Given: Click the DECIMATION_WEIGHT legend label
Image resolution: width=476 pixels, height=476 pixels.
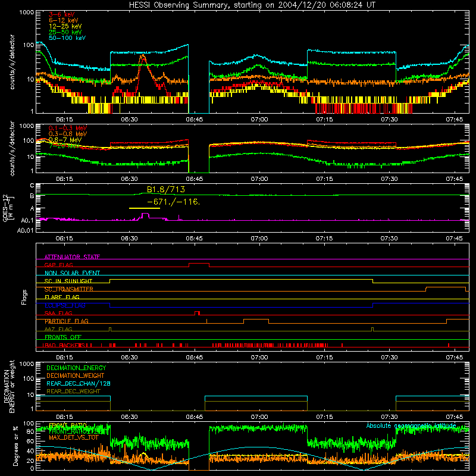Looking at the screenshot, I should click(76, 375).
